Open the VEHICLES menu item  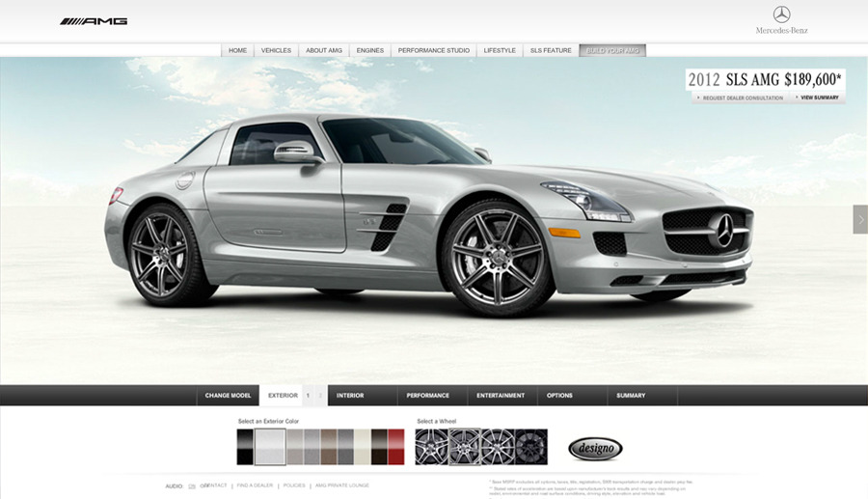coord(276,50)
